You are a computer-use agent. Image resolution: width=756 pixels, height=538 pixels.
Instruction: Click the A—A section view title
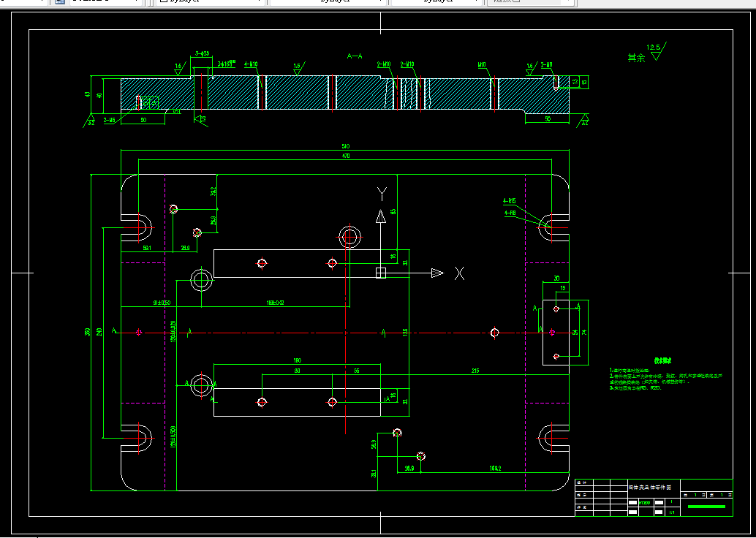click(355, 56)
